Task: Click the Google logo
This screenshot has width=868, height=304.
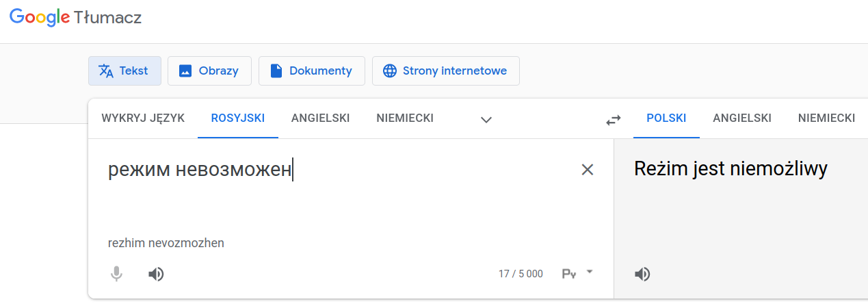Action: (40, 18)
